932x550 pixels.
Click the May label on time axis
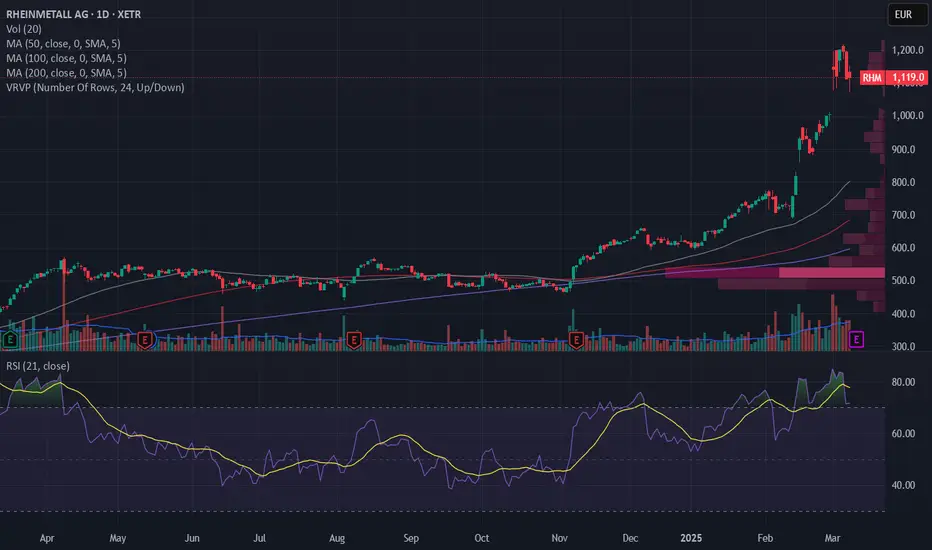click(x=118, y=538)
